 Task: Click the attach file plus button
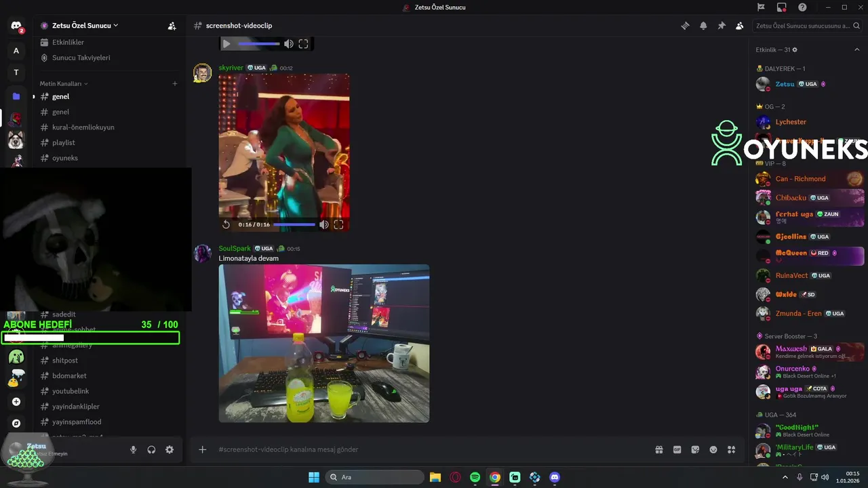[202, 449]
